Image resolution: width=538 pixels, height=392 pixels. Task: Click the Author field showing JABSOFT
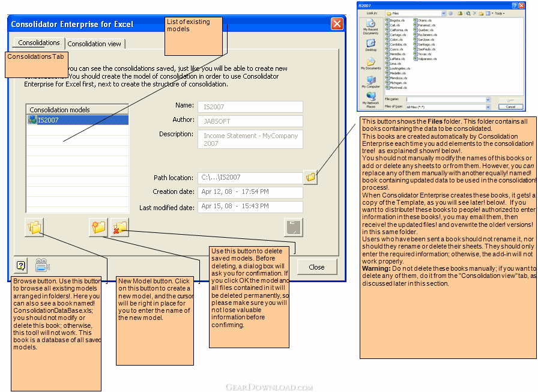[x=250, y=121]
